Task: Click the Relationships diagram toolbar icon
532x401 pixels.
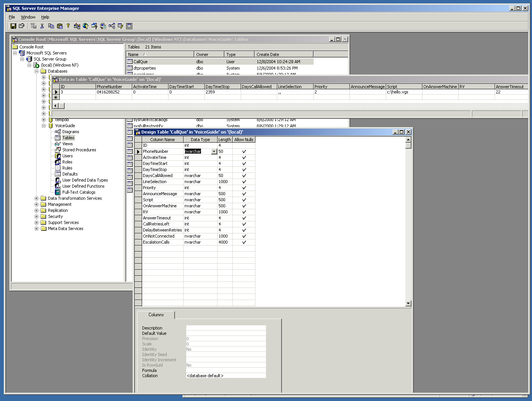Action: click(x=112, y=26)
